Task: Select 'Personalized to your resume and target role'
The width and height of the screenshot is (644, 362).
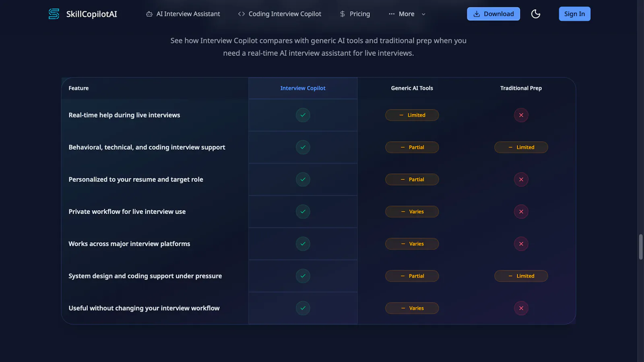Action: 136,179
